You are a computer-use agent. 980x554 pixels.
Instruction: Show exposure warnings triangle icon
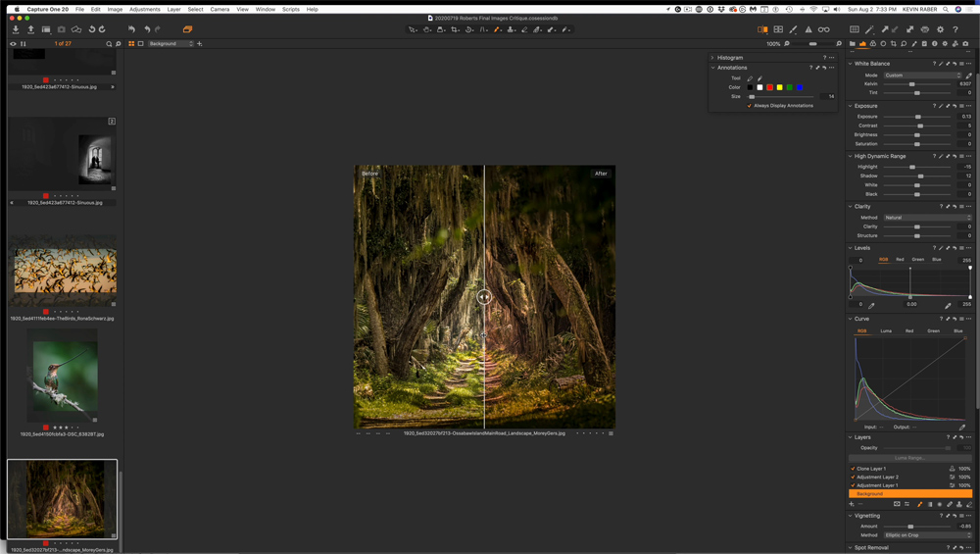tap(808, 29)
